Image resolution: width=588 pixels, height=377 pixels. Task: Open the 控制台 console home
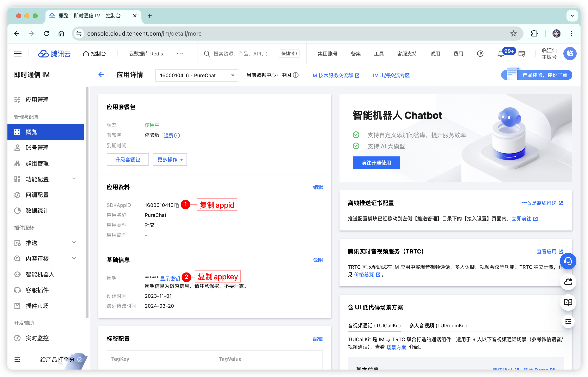tap(94, 54)
